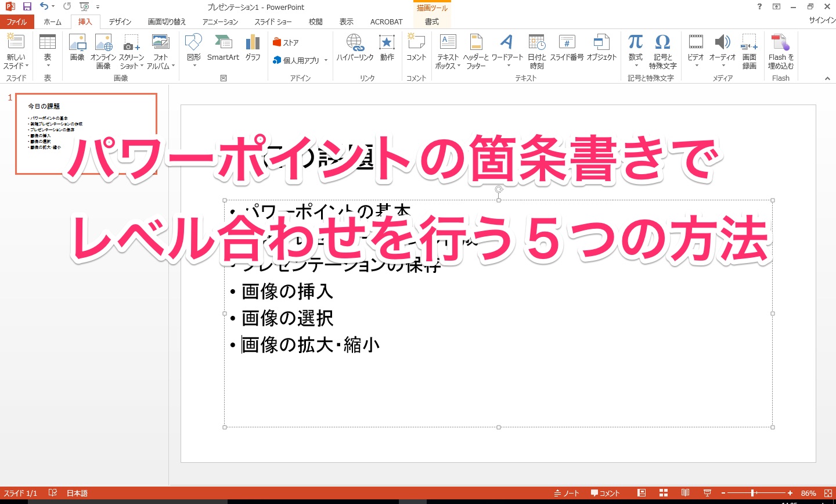
Task: Add a ハイパーリンク hyperlink
Action: click(355, 48)
